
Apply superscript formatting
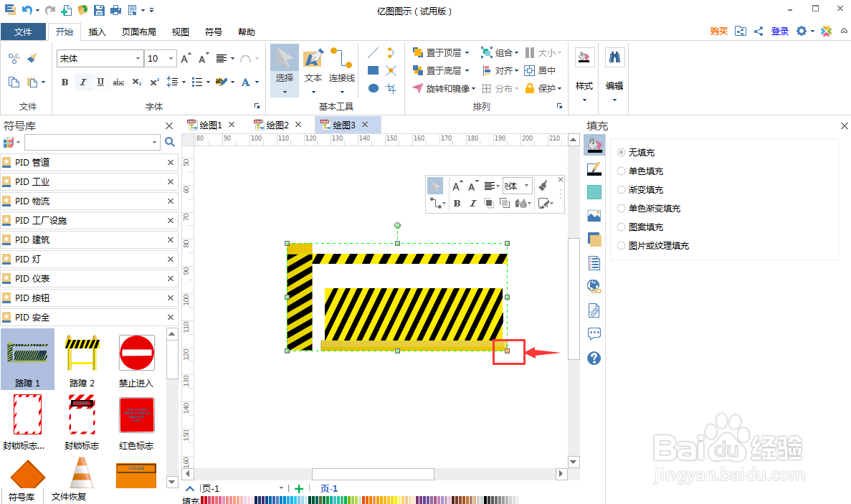(155, 82)
